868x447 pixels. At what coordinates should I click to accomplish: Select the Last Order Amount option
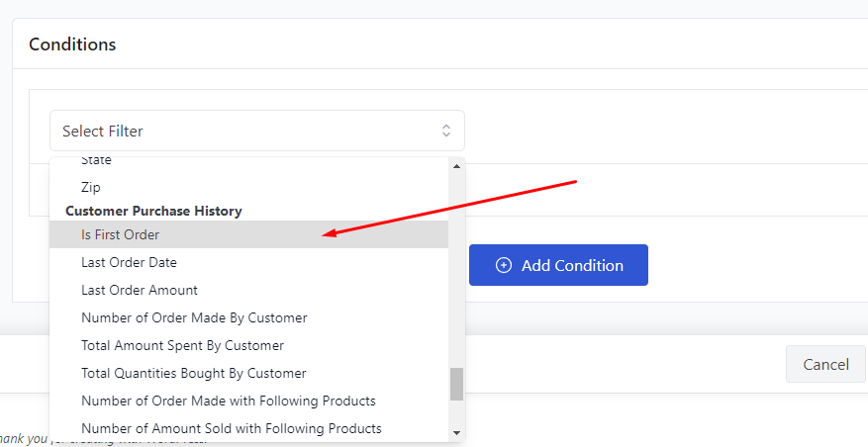pyautogui.click(x=248, y=290)
